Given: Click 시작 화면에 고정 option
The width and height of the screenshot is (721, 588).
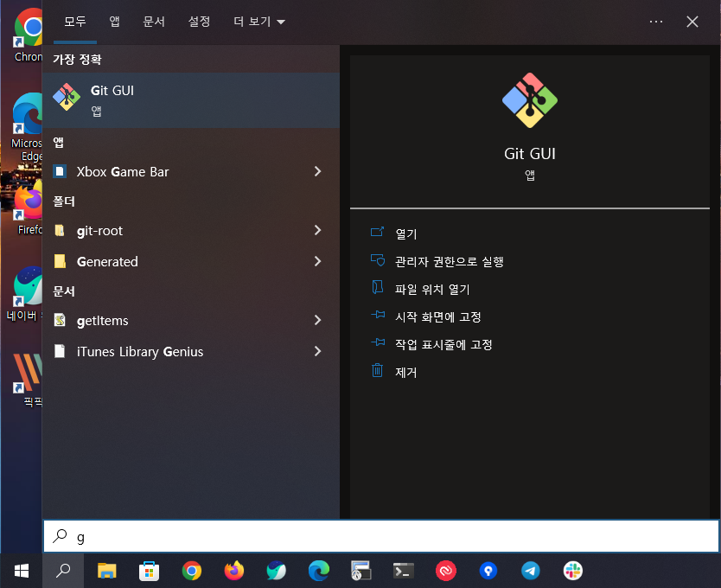Looking at the screenshot, I should click(437, 316).
